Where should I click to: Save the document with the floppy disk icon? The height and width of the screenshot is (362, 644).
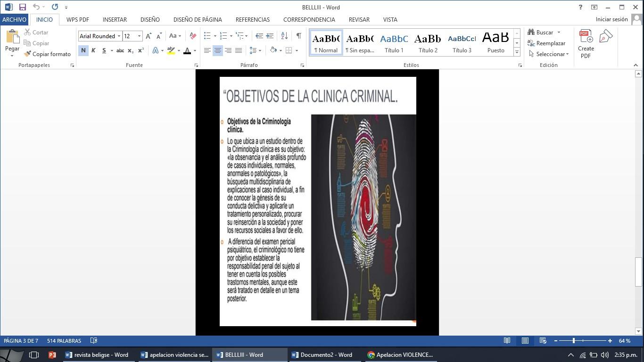(x=22, y=7)
